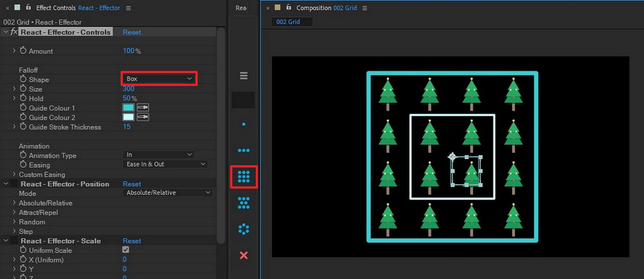The width and height of the screenshot is (644, 279).
Task: Open the React panel hamburger menu
Action: pos(243,76)
